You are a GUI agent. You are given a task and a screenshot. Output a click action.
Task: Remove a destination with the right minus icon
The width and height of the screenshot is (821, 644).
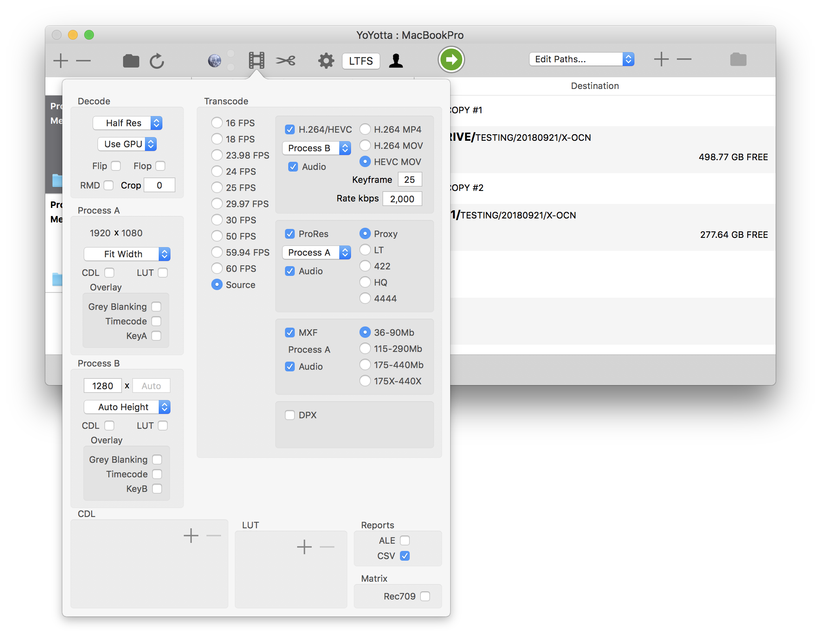684,59
